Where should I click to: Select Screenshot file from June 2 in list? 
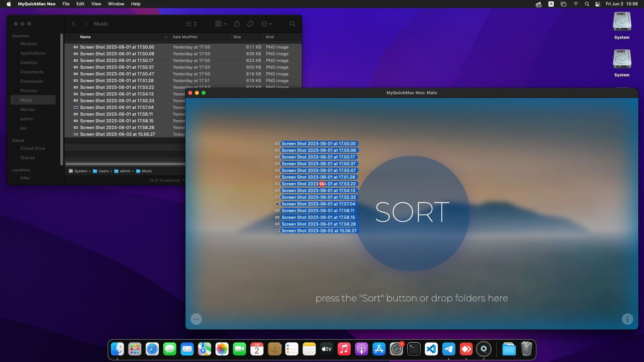[117, 134]
